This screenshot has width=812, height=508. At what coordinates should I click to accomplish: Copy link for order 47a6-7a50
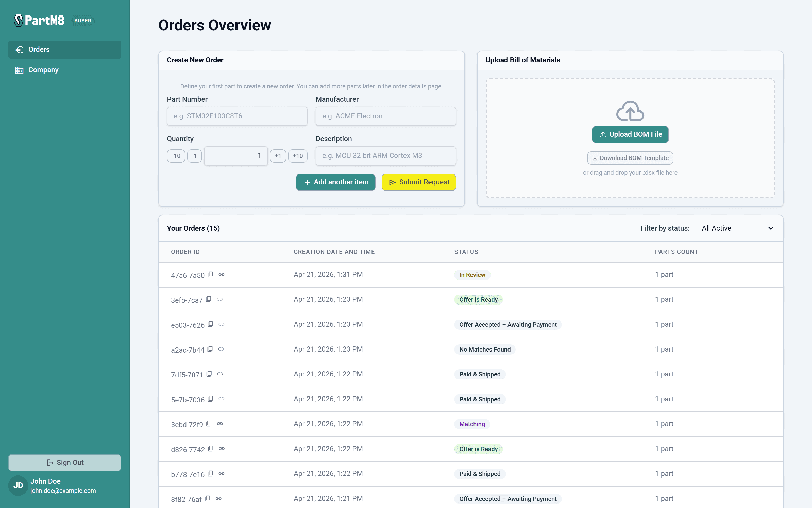pyautogui.click(x=222, y=275)
